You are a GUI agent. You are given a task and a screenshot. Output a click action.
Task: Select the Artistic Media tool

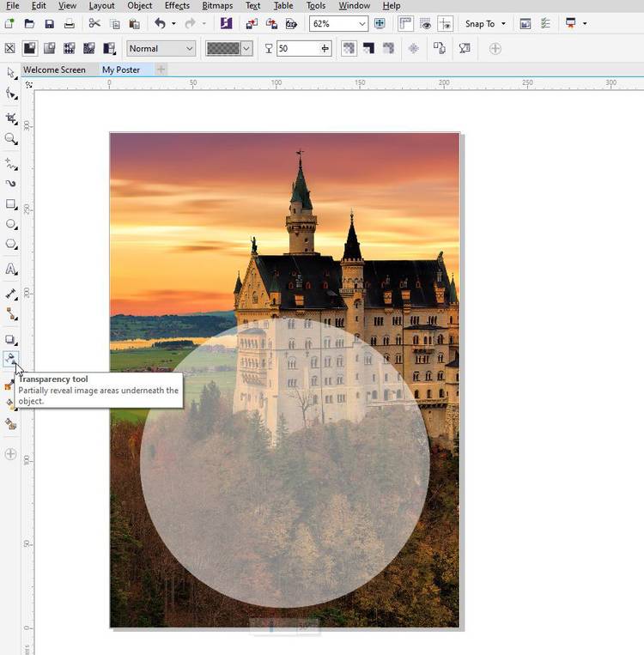pos(11,184)
